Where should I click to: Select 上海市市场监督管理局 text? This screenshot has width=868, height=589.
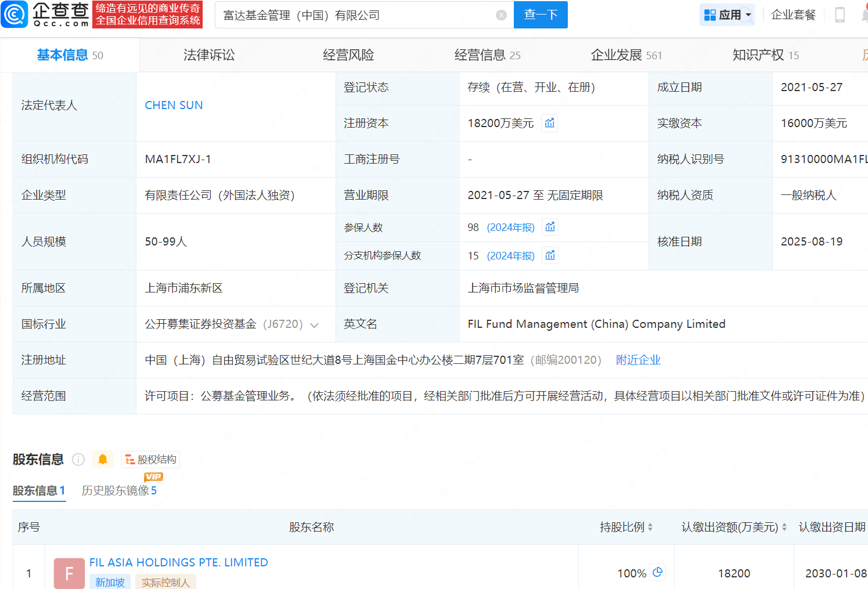tap(523, 288)
